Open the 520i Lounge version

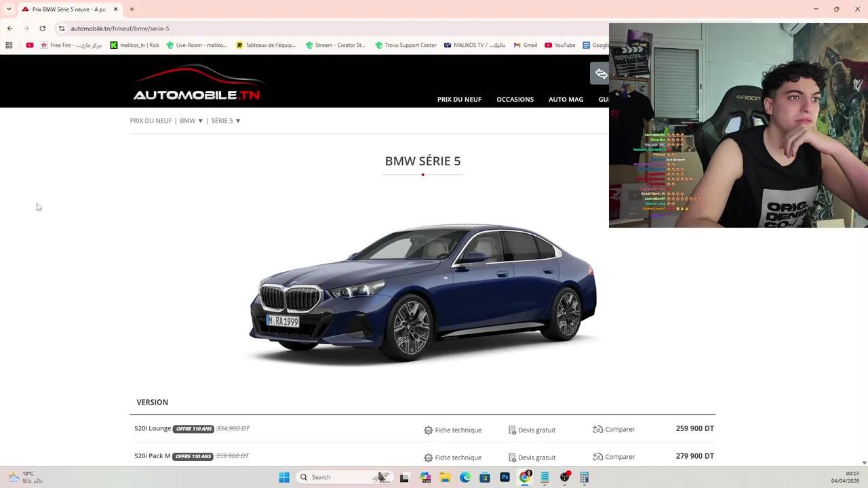[153, 428]
